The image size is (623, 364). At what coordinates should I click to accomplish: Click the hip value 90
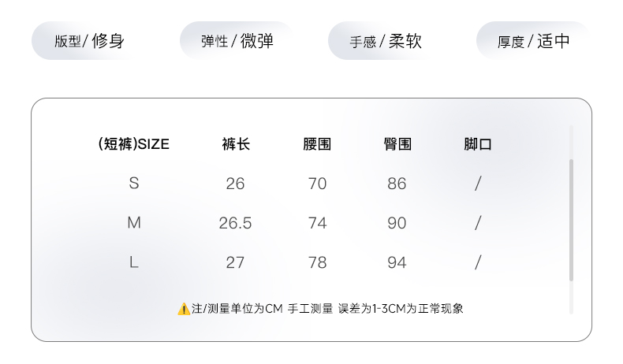(397, 223)
